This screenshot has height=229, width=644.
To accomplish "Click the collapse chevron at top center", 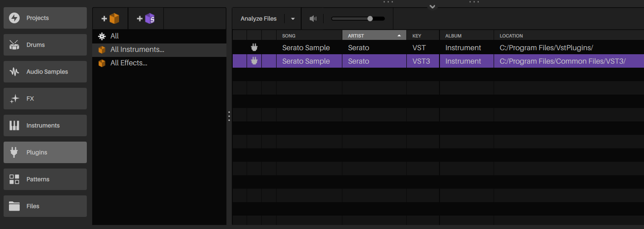I will point(432,7).
